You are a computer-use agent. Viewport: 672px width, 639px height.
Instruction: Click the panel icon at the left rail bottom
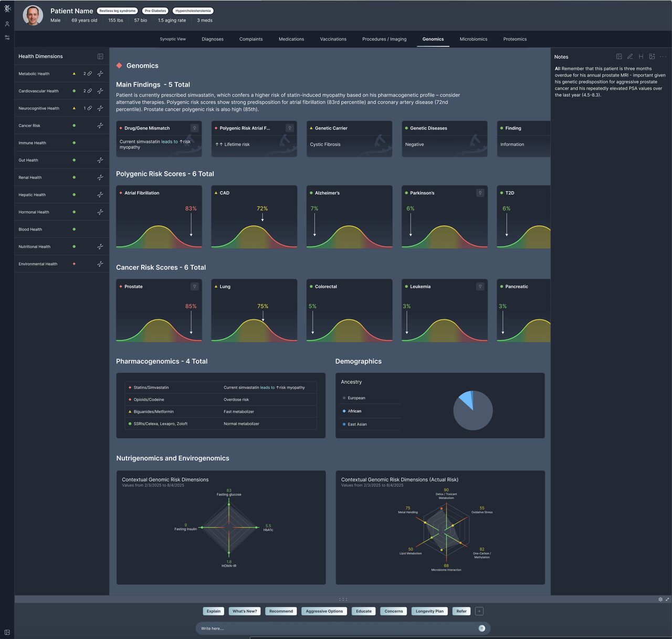coord(7,632)
